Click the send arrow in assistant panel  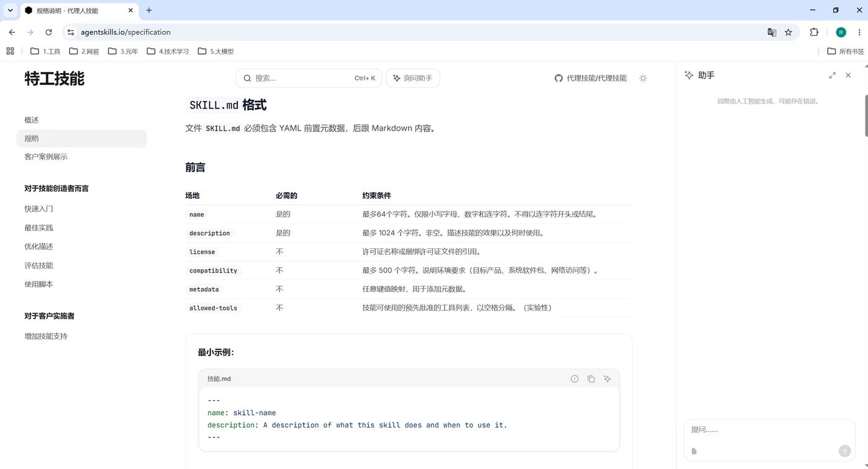pos(844,451)
